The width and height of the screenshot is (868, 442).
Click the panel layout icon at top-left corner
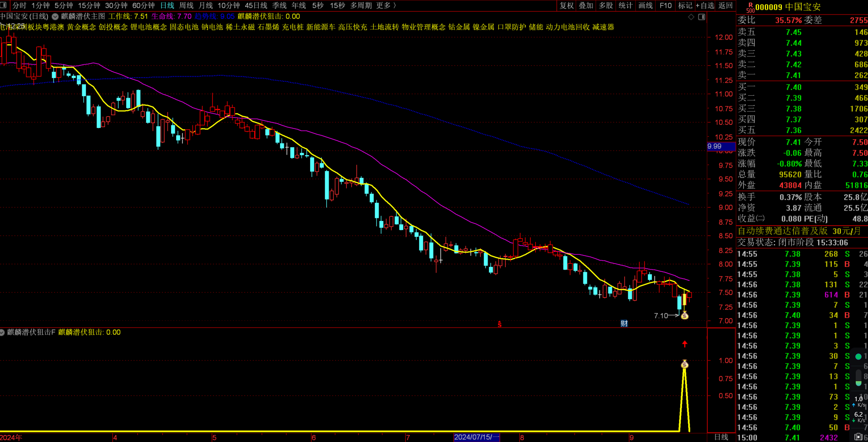tap(3, 5)
